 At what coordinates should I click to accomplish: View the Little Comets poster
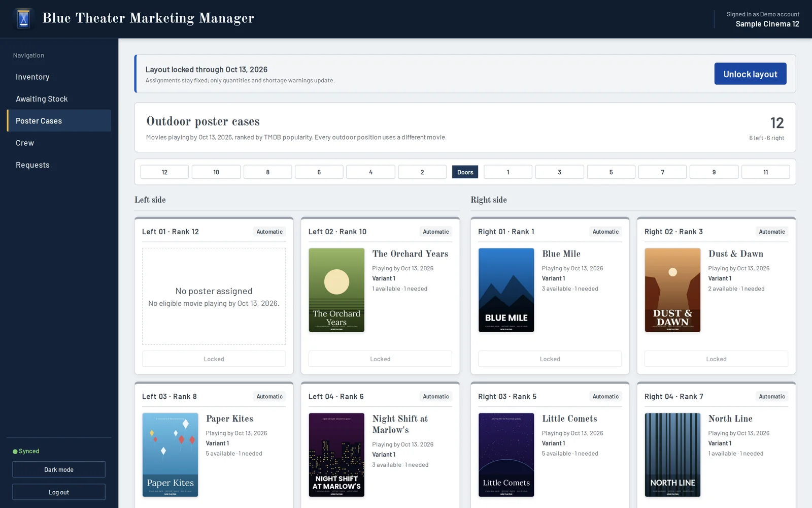506,455
